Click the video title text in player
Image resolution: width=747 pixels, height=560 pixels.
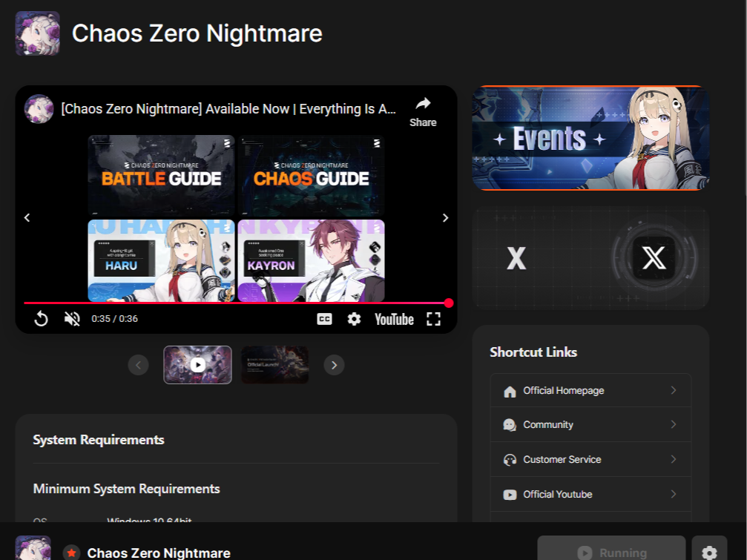pos(228,108)
